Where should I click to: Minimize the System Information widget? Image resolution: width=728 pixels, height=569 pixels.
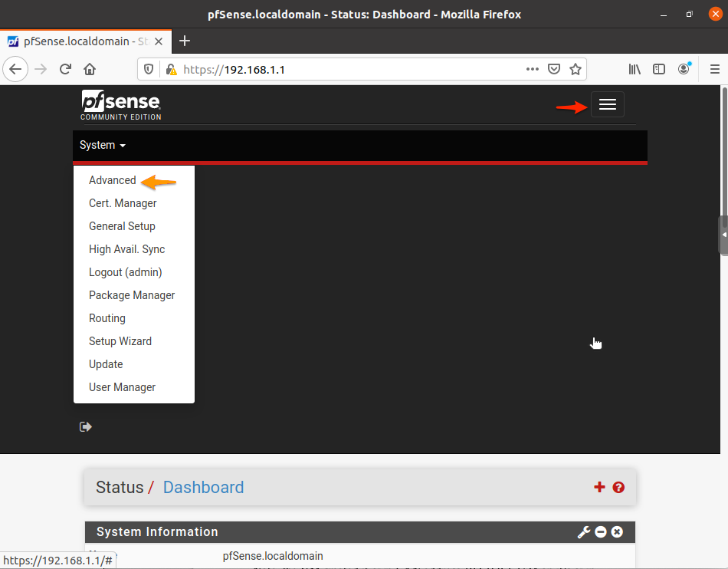601,531
